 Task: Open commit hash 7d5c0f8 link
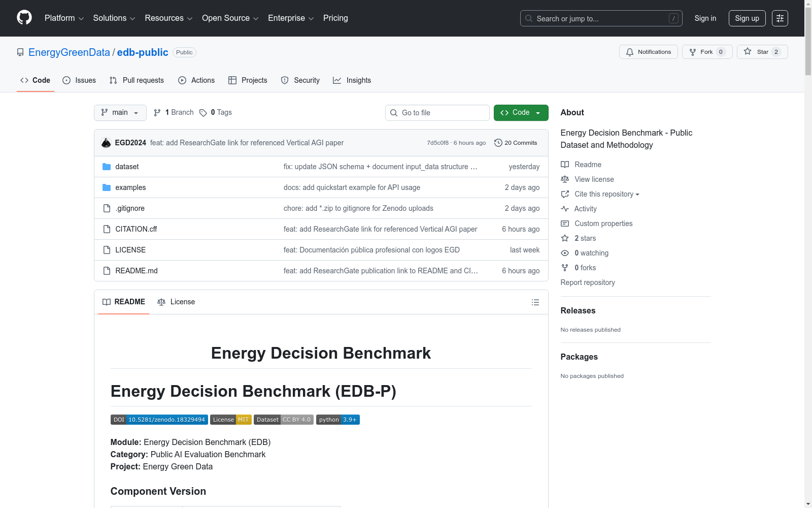[437, 143]
